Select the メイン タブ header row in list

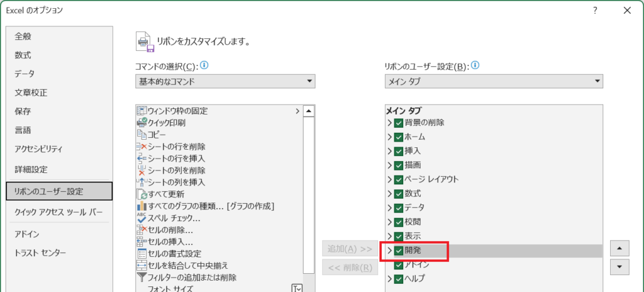coord(494,111)
